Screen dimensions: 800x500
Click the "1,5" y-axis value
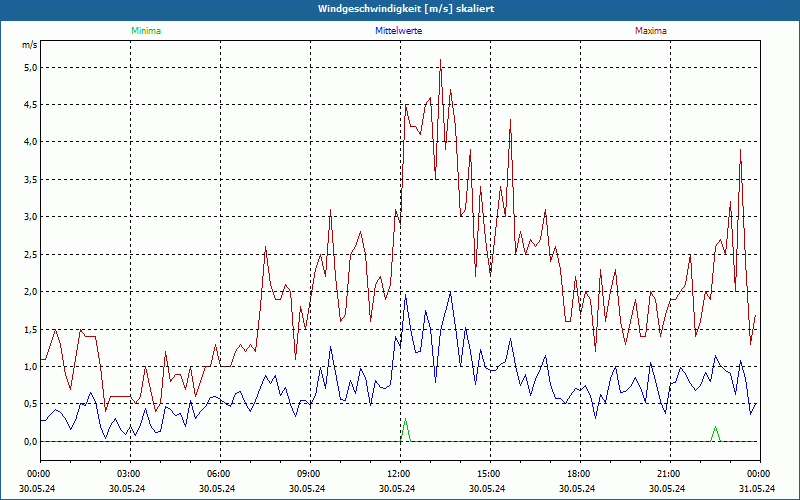pos(30,330)
